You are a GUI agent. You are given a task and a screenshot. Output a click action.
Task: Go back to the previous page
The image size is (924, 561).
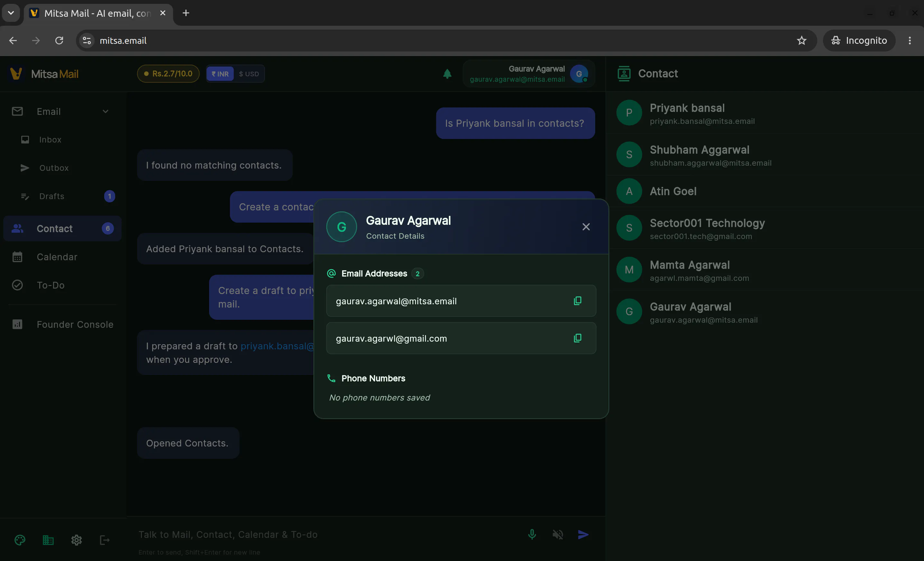coord(13,41)
